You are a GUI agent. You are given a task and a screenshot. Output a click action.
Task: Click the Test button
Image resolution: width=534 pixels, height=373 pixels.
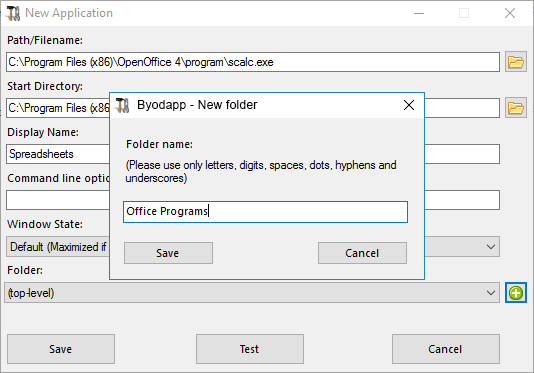coord(250,349)
